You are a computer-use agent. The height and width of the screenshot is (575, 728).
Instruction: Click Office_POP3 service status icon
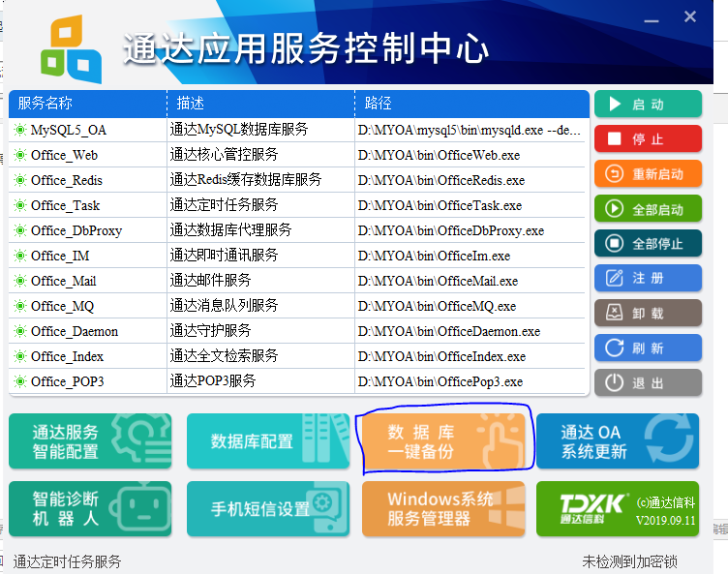pyautogui.click(x=20, y=381)
